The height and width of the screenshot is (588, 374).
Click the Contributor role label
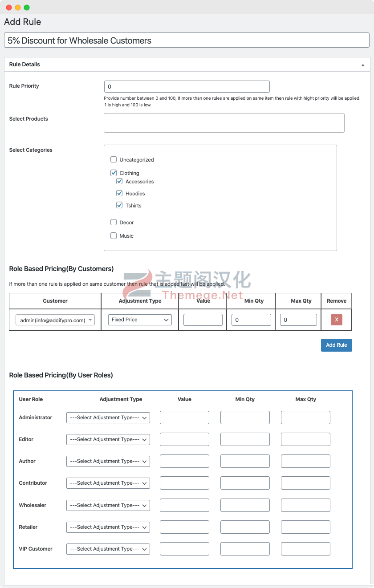pyautogui.click(x=33, y=483)
